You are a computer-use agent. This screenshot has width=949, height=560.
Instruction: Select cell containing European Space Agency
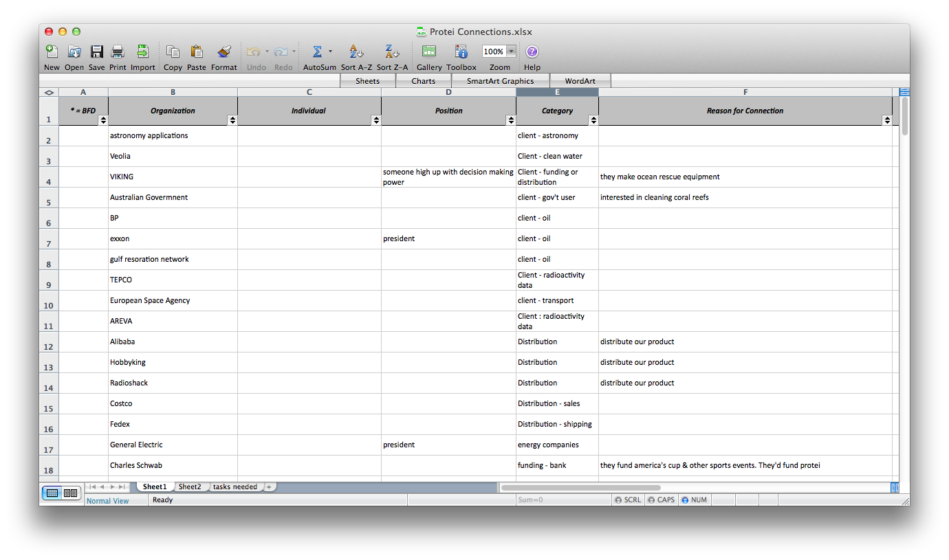173,301
